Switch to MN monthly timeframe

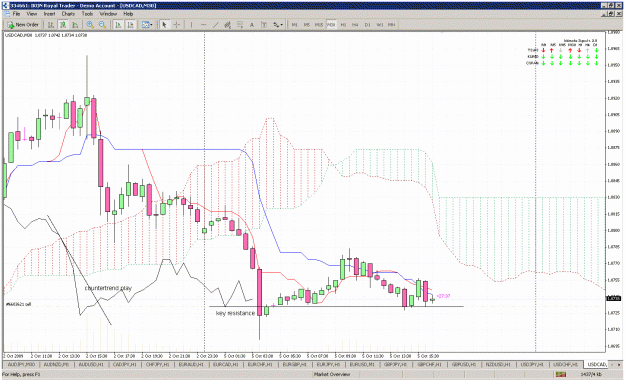[392, 25]
